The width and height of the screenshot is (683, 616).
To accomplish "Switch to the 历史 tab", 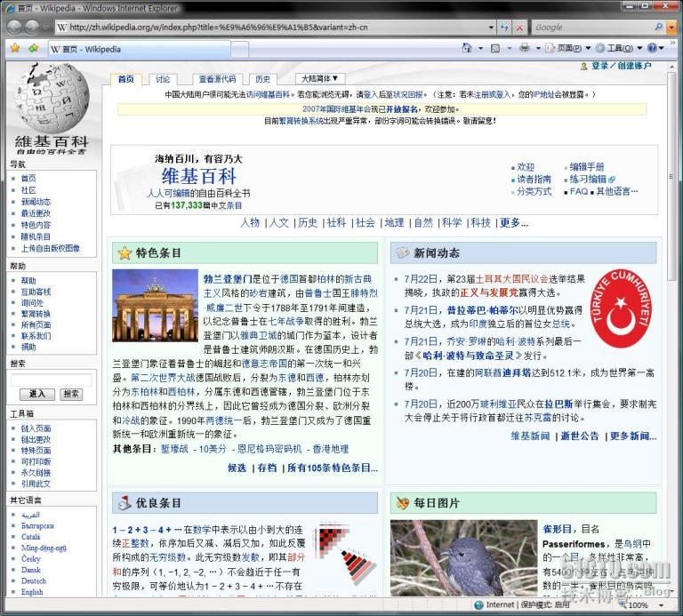I will [262, 79].
